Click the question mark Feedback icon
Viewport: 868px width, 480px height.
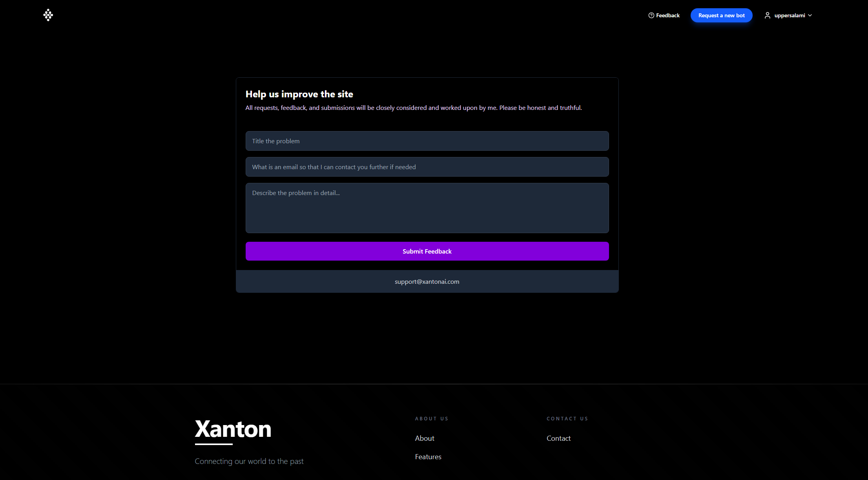tap(651, 15)
